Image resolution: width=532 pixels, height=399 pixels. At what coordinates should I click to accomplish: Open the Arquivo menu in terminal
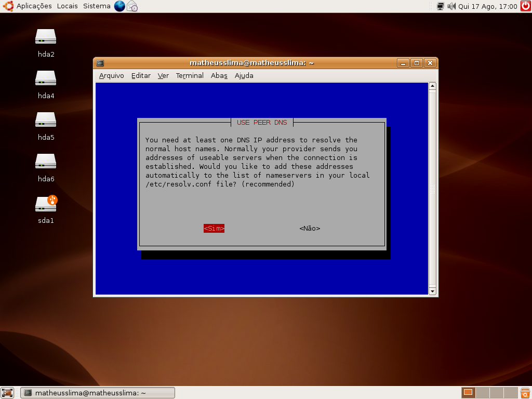pos(111,76)
